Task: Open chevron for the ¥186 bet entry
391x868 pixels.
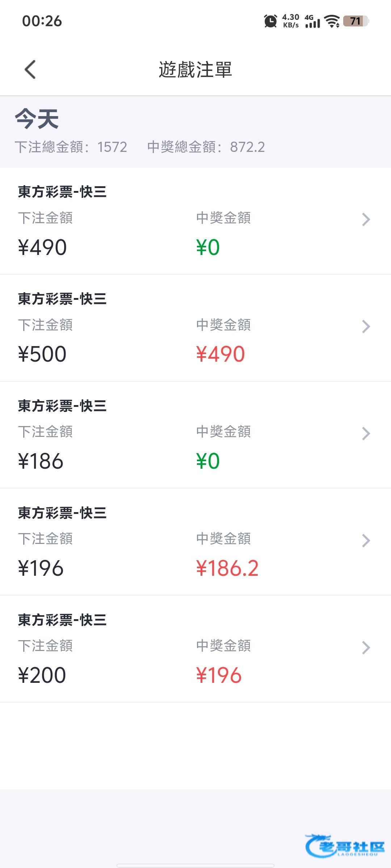Action: (366, 433)
